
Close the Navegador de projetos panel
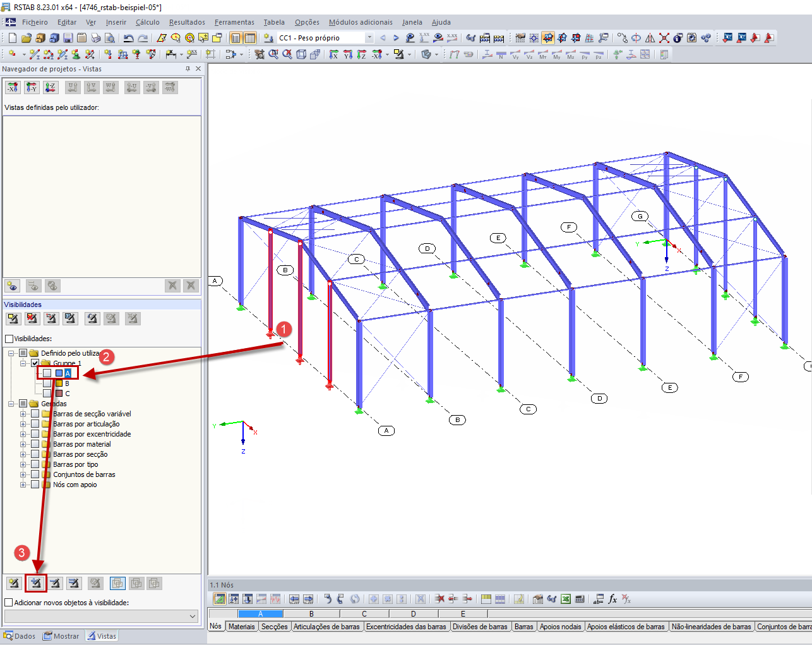coord(198,69)
